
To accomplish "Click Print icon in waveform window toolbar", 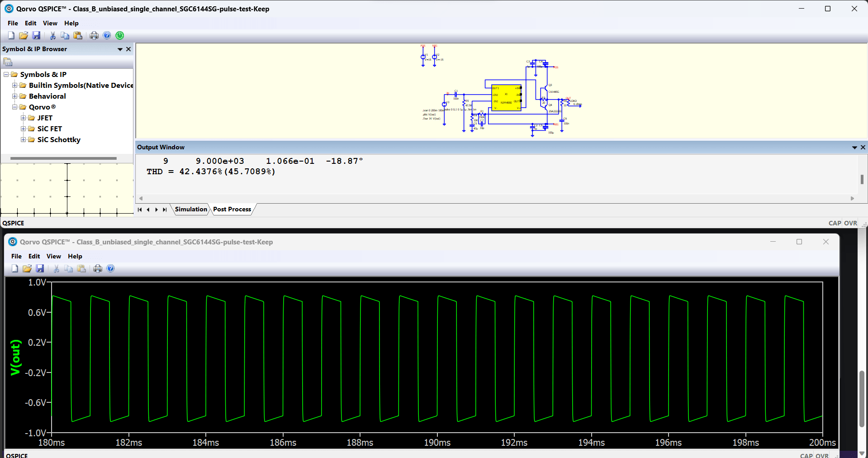I will [98, 268].
